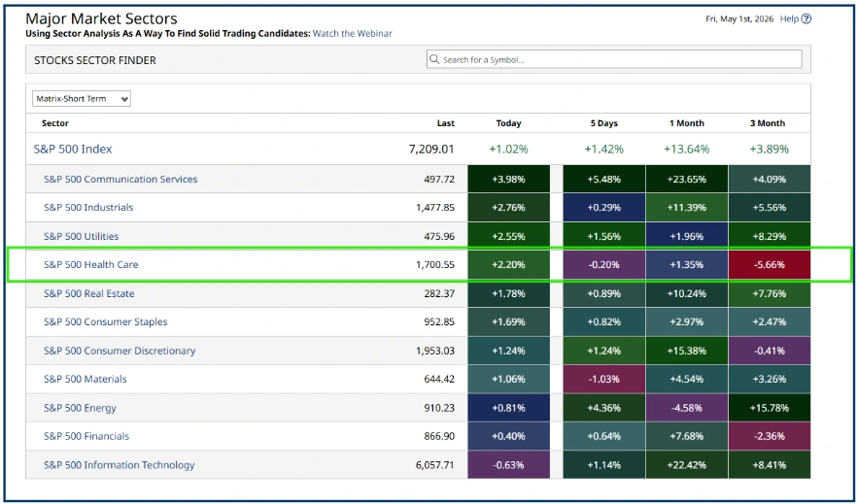Screen dimensions: 858x504
Task: Click Materials Today cell +1.06%
Action: click(508, 379)
